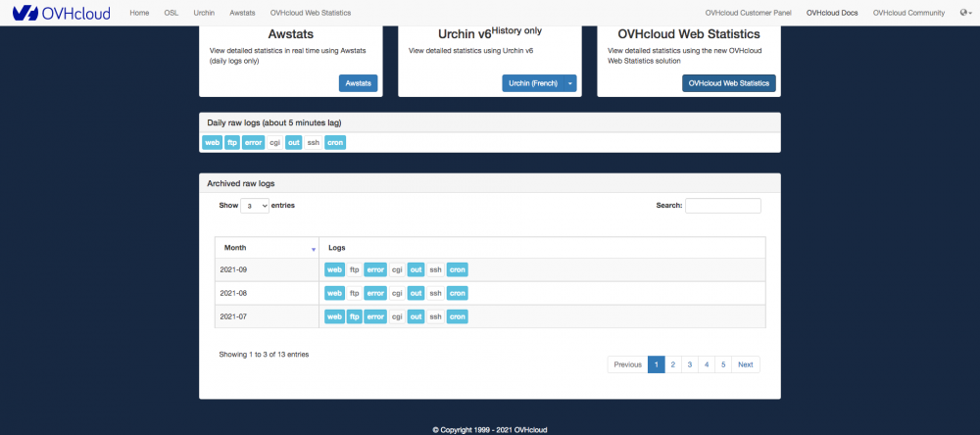The image size is (980, 435).
Task: Click the OVHcloud logo
Action: click(61, 13)
